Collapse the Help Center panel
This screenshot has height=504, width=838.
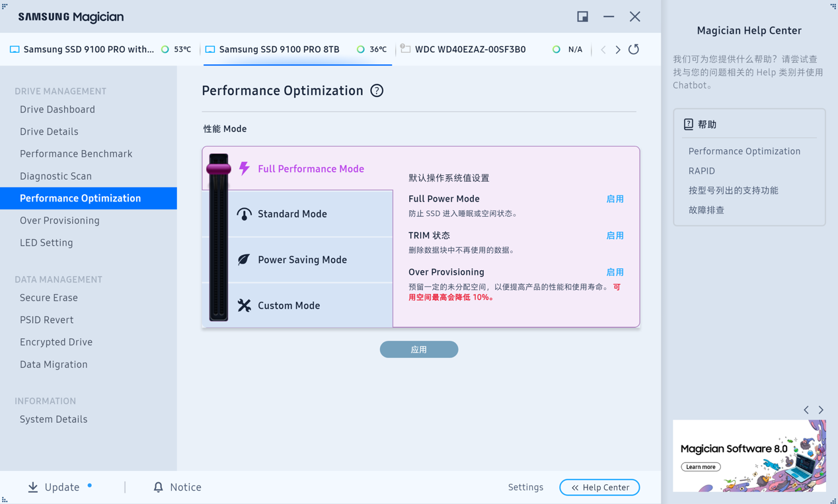599,487
